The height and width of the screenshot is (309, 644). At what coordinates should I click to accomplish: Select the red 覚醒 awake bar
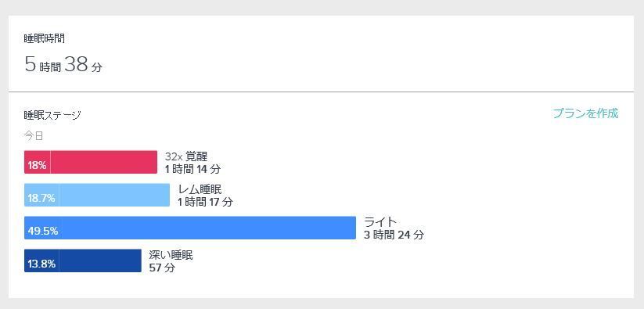[x=90, y=162]
